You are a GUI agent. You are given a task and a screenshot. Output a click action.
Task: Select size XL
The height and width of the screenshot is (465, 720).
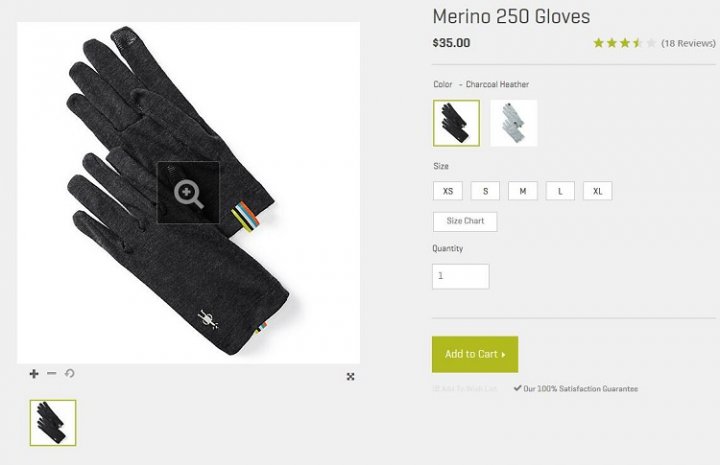click(x=597, y=191)
